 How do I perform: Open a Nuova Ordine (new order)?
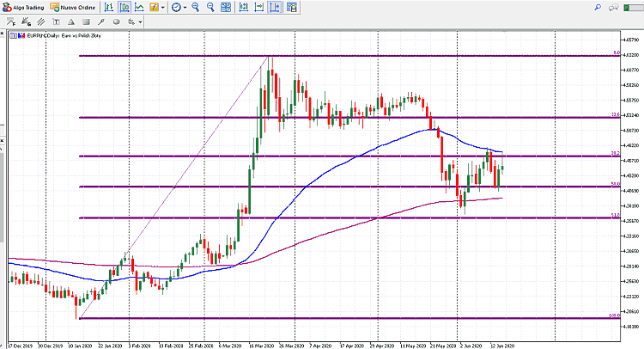(x=73, y=7)
